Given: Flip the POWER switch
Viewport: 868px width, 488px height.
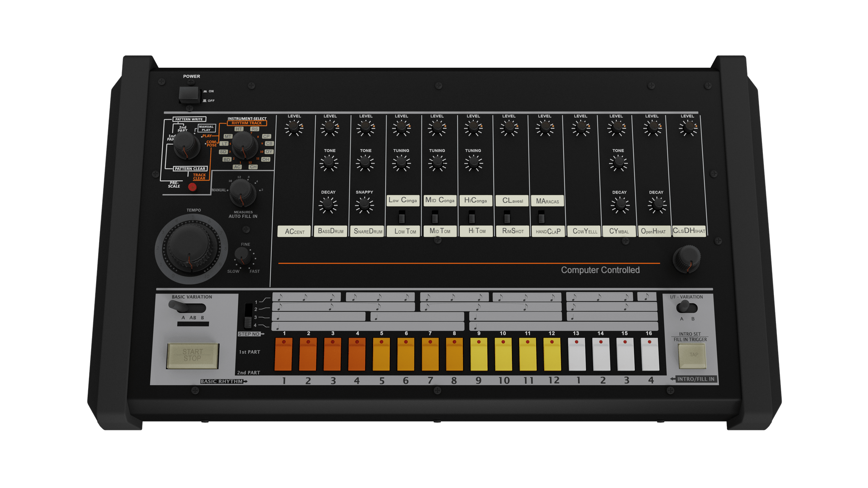Looking at the screenshot, I should [x=189, y=94].
